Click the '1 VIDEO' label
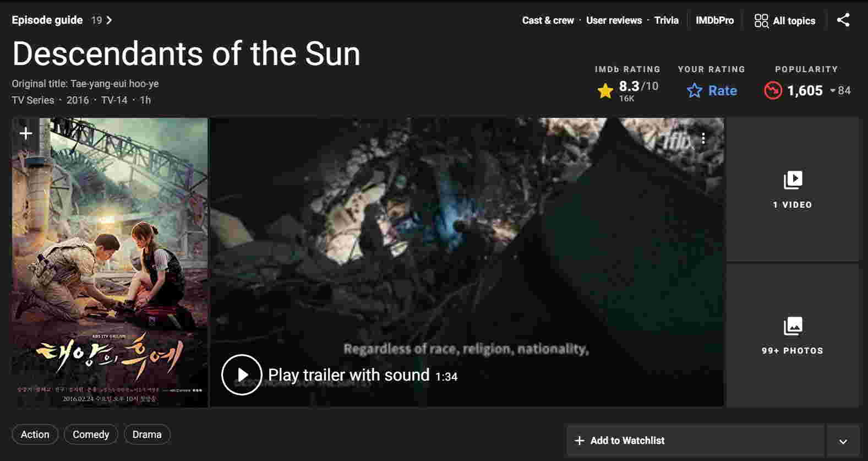 (793, 205)
